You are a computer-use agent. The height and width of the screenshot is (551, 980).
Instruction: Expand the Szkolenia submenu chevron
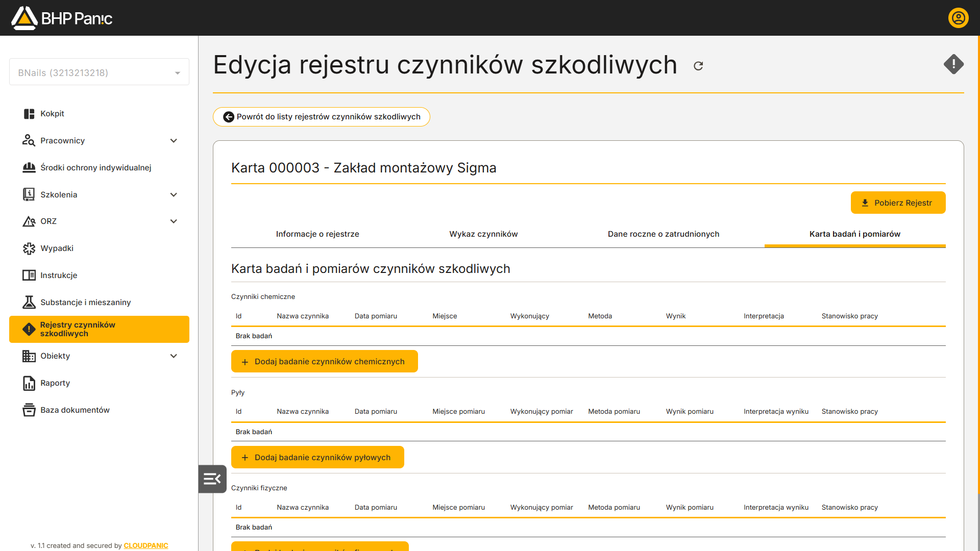click(x=174, y=194)
